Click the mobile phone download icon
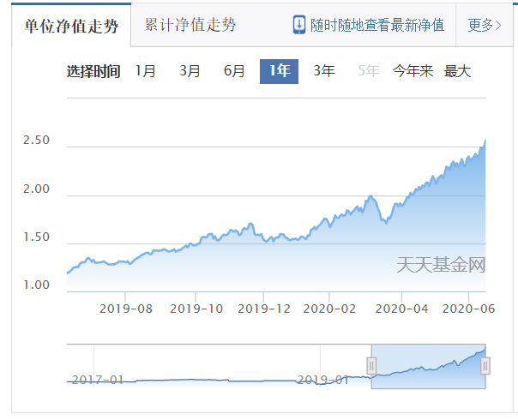 click(299, 25)
